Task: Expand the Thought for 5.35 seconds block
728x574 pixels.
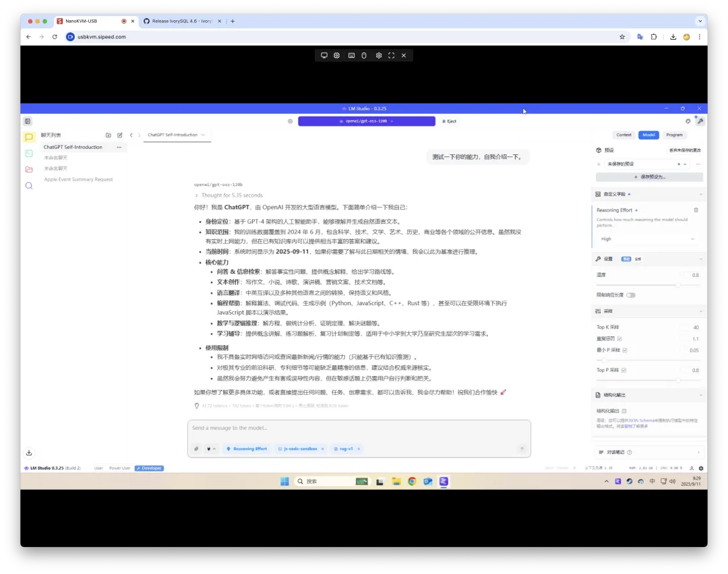Action: (229, 195)
